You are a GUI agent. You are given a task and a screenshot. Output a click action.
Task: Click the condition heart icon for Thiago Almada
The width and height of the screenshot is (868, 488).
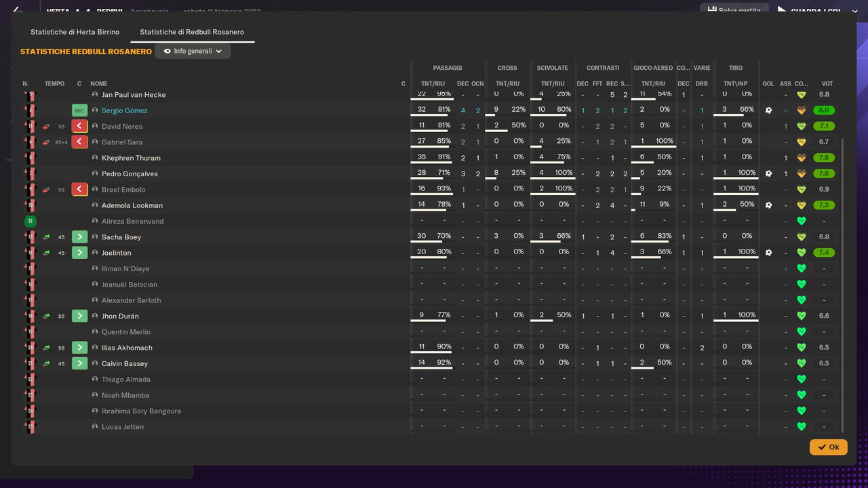[x=802, y=379]
